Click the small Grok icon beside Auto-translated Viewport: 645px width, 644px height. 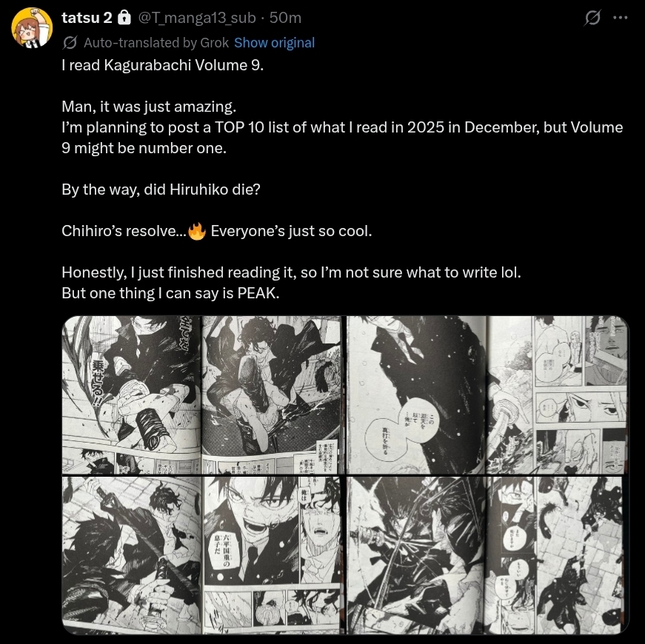click(70, 42)
